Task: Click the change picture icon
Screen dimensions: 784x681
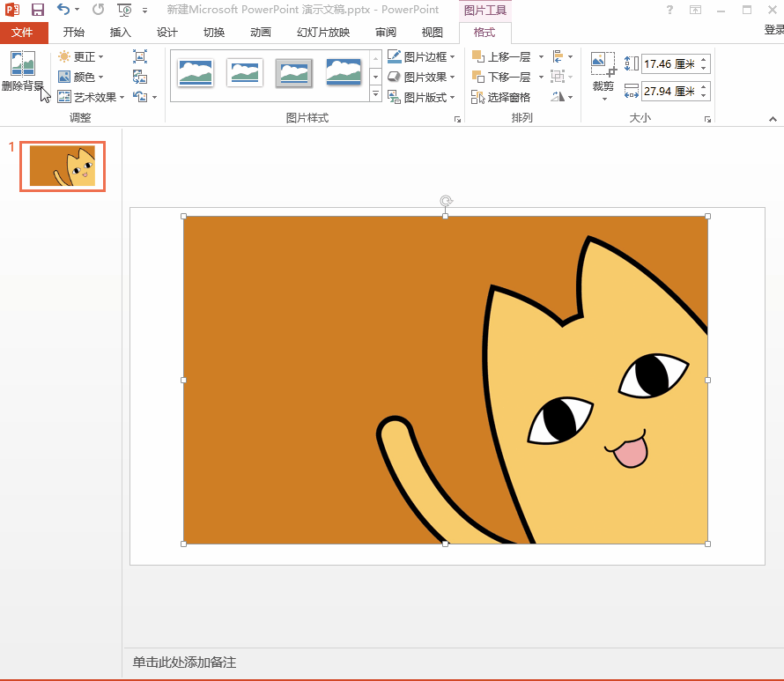Action: tap(140, 77)
